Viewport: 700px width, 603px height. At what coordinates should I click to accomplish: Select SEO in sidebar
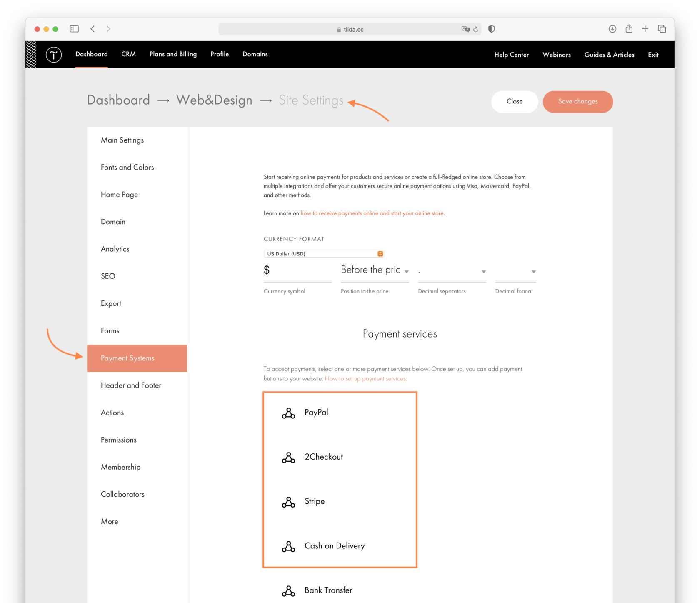137,276
